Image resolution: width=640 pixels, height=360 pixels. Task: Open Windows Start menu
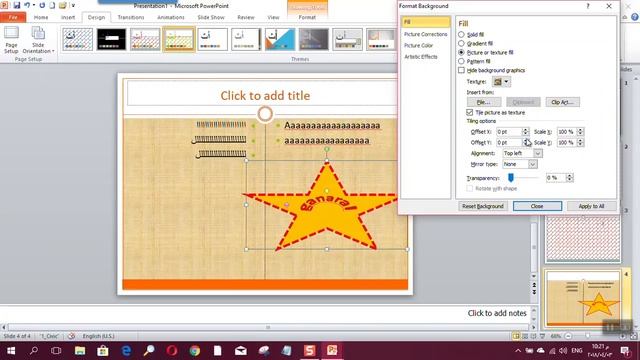11,351
